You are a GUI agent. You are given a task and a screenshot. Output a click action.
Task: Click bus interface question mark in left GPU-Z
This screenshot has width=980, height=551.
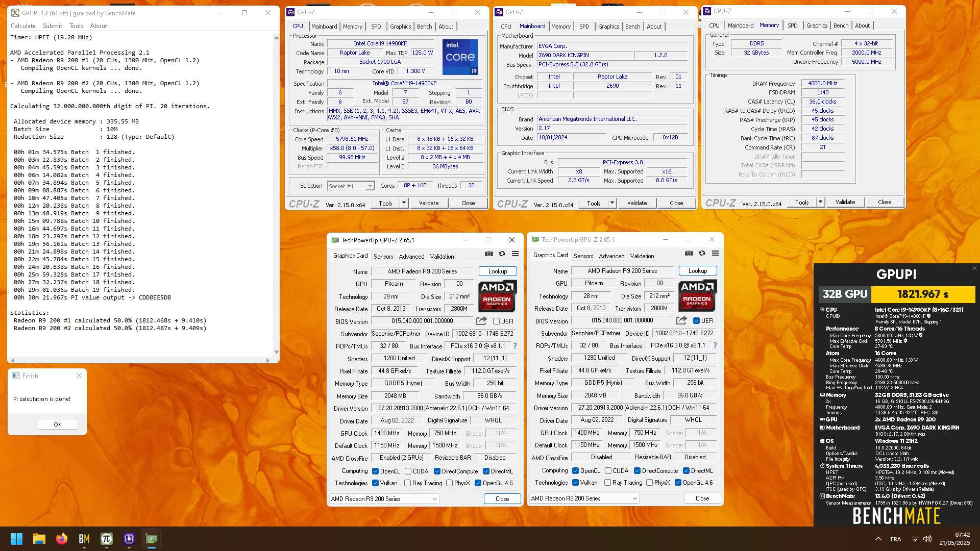(x=515, y=346)
